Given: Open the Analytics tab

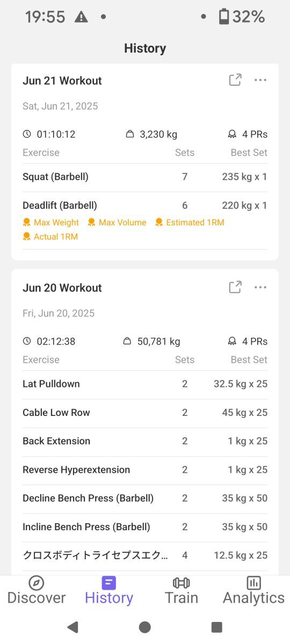Looking at the screenshot, I should 253,590.
